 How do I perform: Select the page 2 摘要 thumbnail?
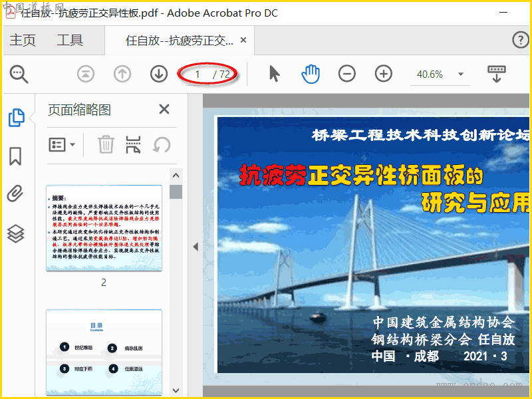click(x=104, y=228)
